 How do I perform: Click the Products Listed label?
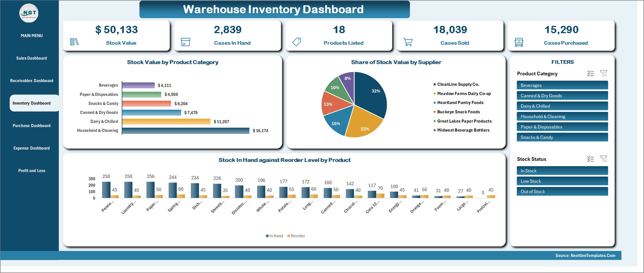[x=343, y=43]
